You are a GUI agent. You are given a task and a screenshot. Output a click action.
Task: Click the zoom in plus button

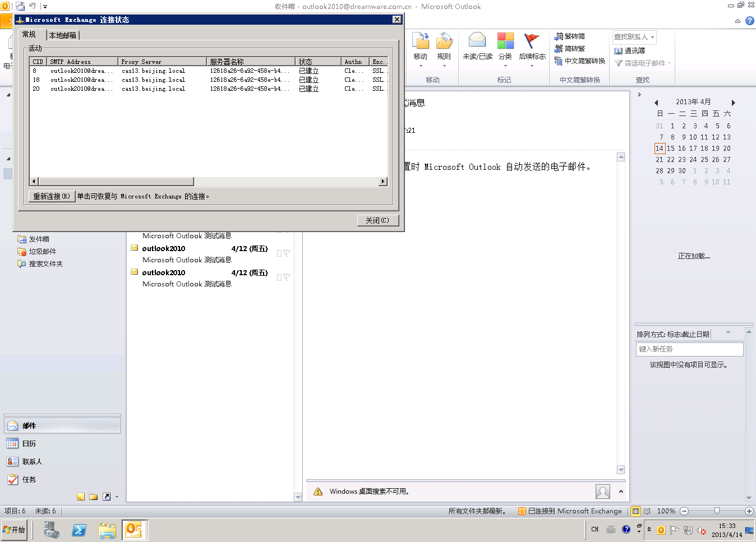tap(749, 511)
